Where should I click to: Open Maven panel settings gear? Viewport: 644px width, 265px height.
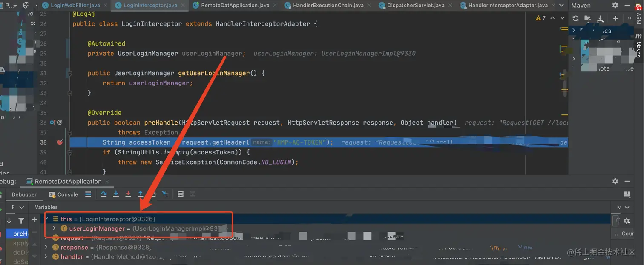(x=615, y=5)
